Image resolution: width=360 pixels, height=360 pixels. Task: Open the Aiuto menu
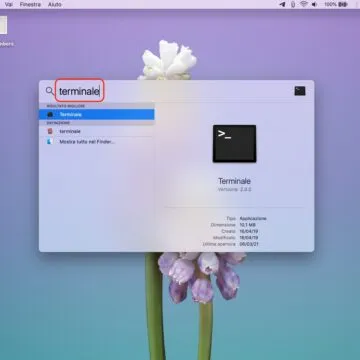pos(54,4)
